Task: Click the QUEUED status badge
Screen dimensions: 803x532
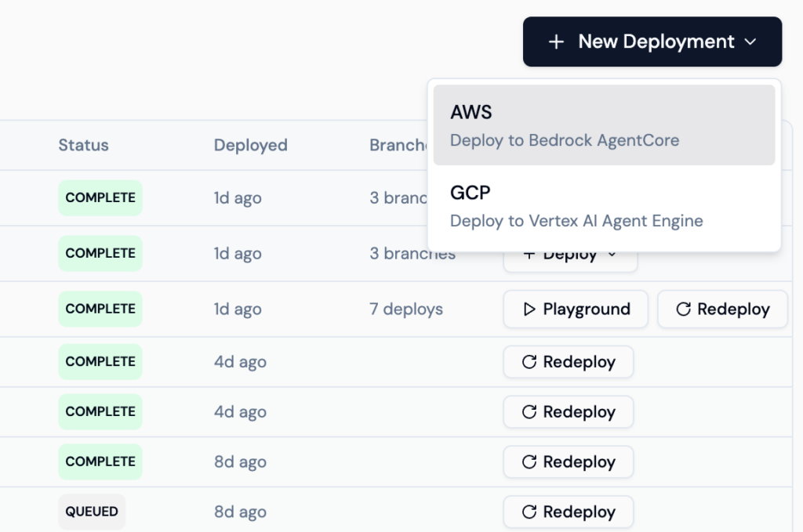Action: [92, 512]
